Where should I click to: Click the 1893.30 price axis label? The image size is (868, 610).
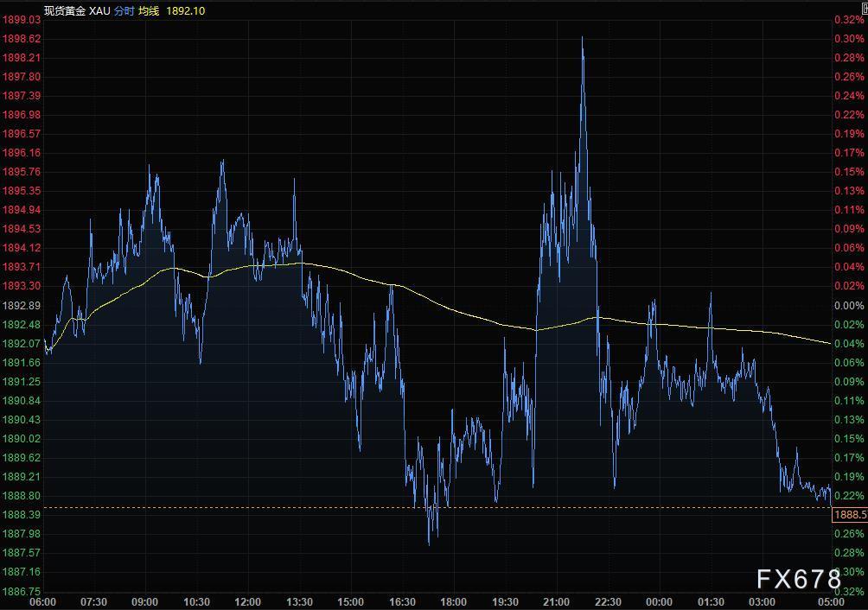click(22, 286)
